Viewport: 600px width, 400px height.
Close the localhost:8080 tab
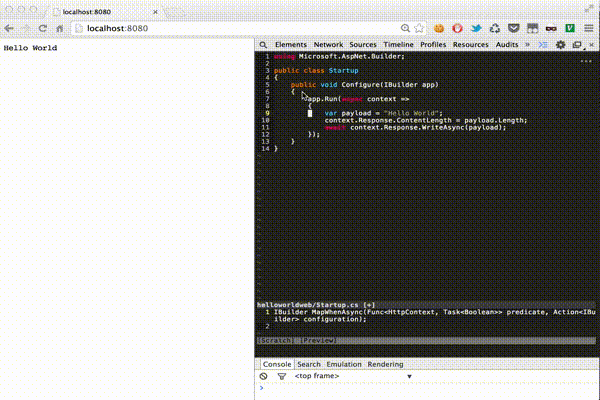(x=155, y=12)
